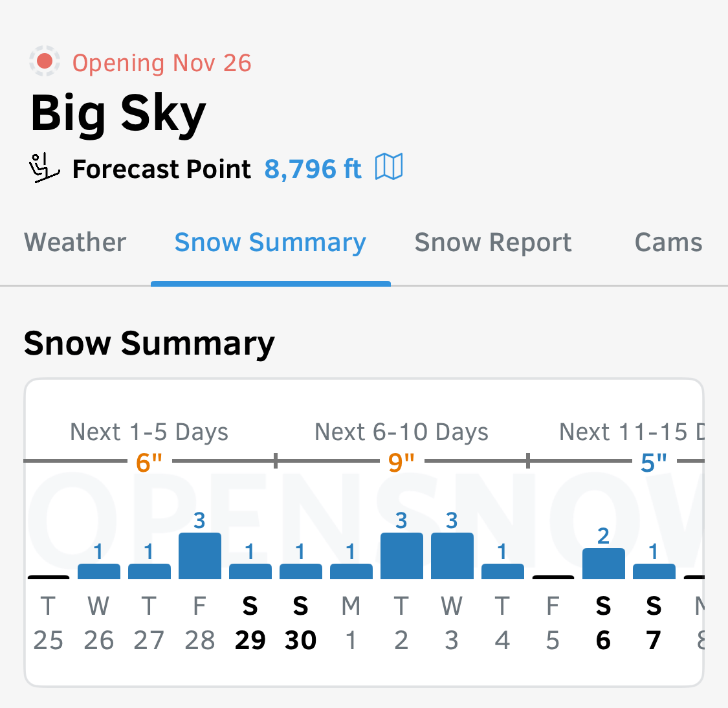Open the Snow Report tab
The height and width of the screenshot is (708, 728).
(493, 243)
